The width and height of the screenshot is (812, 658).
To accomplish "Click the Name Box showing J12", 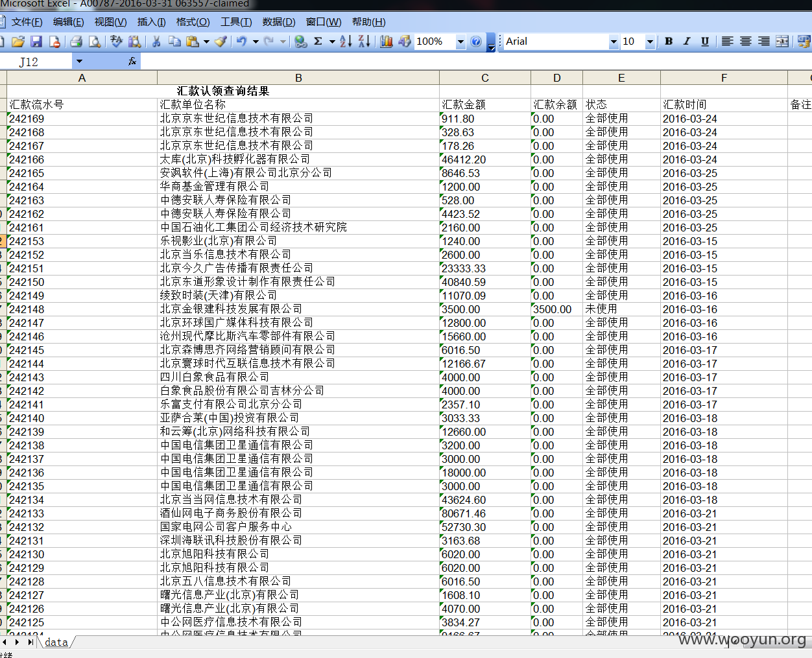I will pos(36,62).
